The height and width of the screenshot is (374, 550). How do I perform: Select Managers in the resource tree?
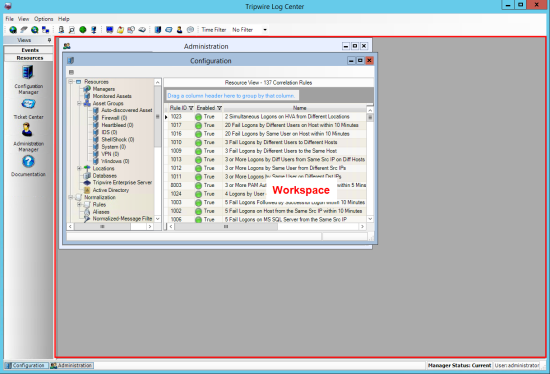(x=103, y=89)
